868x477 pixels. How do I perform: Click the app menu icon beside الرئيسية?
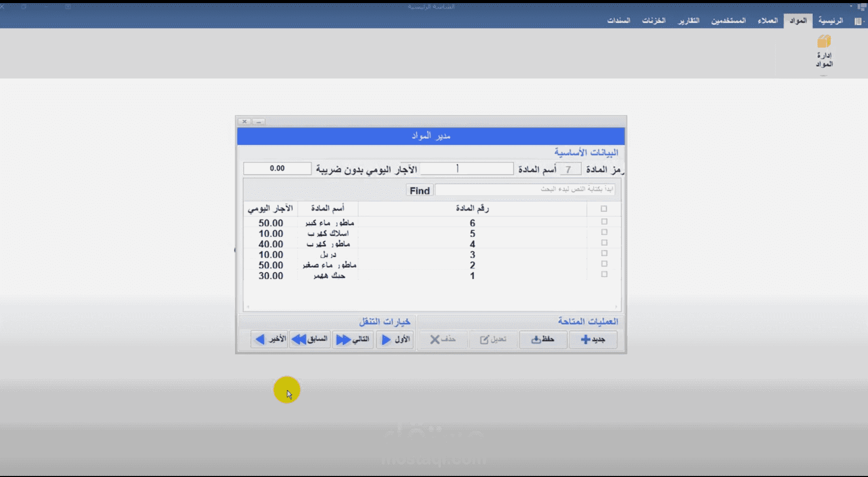[858, 21]
